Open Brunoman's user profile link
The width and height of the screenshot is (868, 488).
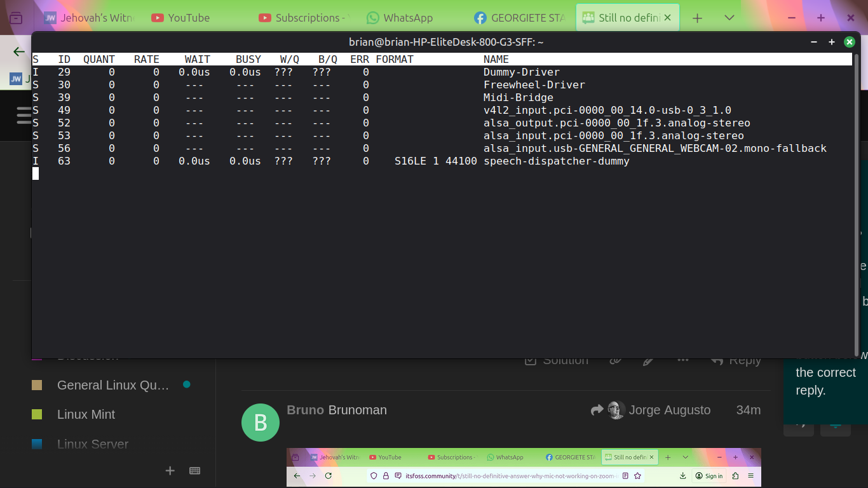click(x=357, y=410)
